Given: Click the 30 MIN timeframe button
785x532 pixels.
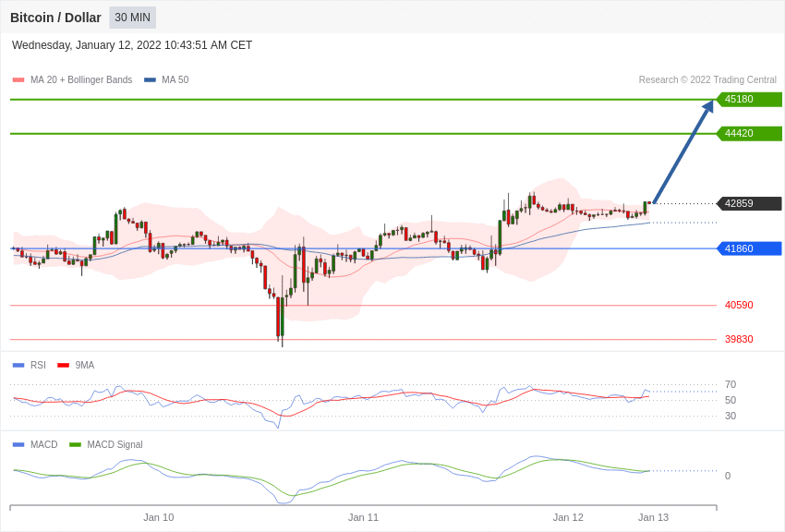Looking at the screenshot, I should 132,18.
